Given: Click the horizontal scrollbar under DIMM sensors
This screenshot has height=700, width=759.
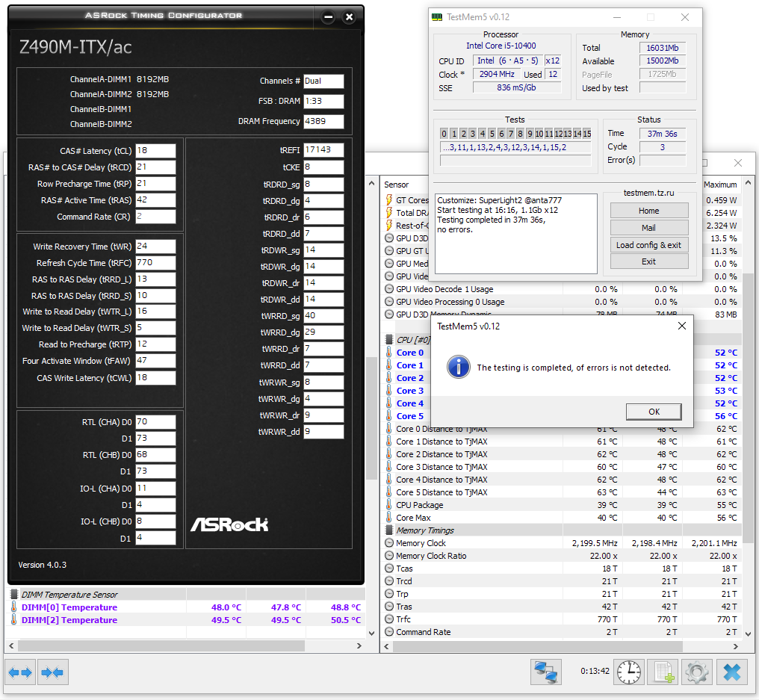Looking at the screenshot, I should tap(161, 645).
